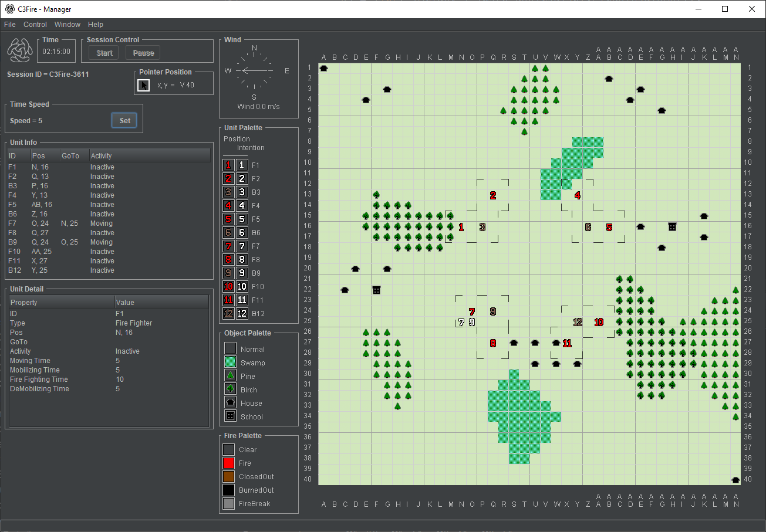
Task: Select the Pine tree object icon
Action: pos(231,376)
